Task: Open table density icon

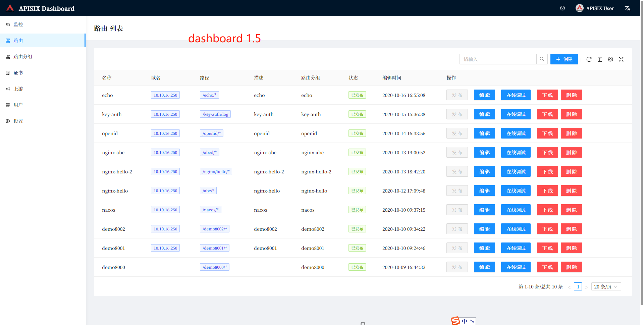Action: pyautogui.click(x=600, y=59)
